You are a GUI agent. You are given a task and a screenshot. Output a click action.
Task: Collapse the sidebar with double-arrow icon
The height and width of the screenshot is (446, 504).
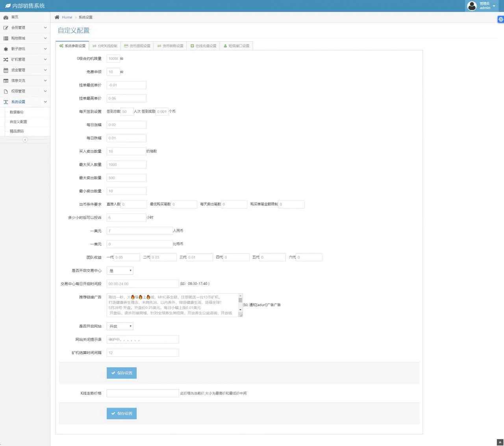(25, 140)
